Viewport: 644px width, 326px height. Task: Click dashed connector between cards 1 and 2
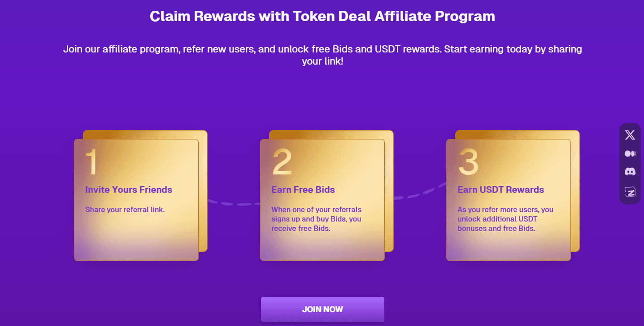click(x=234, y=203)
